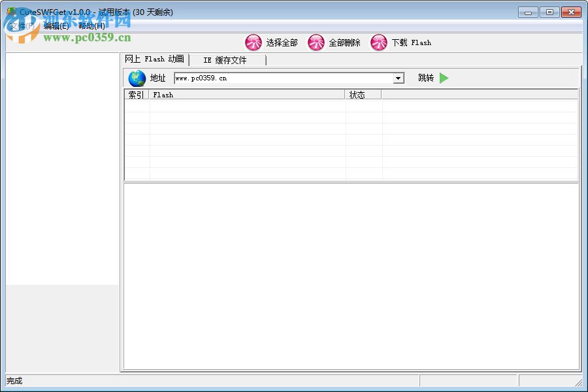The height and width of the screenshot is (392, 588).
Task: Click the globe icon beside 地址
Action: (136, 77)
